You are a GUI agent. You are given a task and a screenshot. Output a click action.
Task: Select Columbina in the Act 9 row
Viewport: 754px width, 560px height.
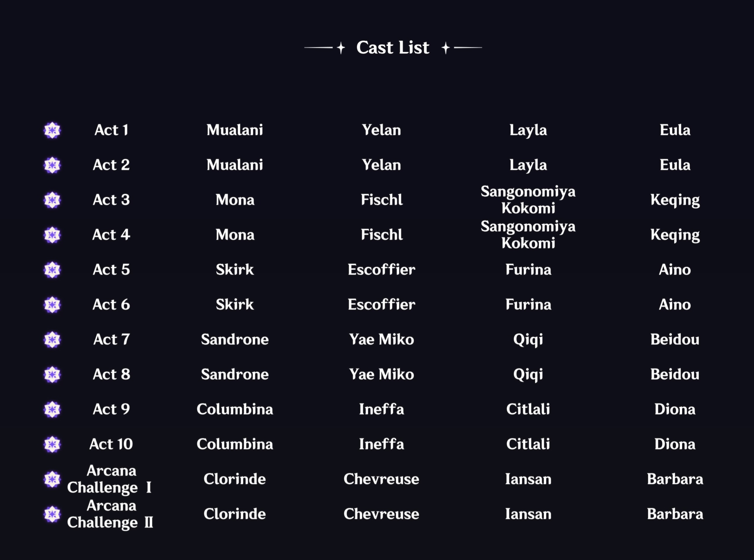[235, 410]
